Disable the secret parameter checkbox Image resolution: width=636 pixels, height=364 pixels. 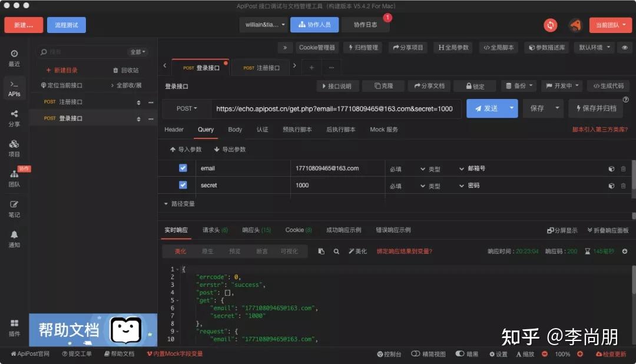point(183,185)
